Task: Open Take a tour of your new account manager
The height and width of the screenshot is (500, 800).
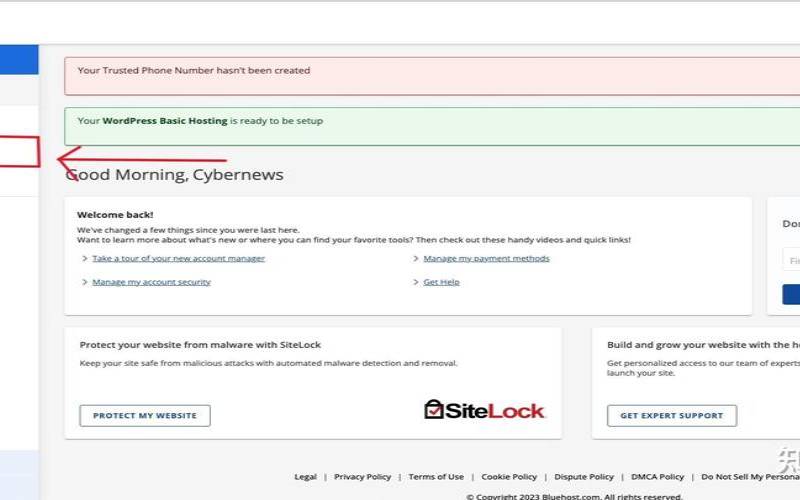Action: pyautogui.click(x=179, y=258)
